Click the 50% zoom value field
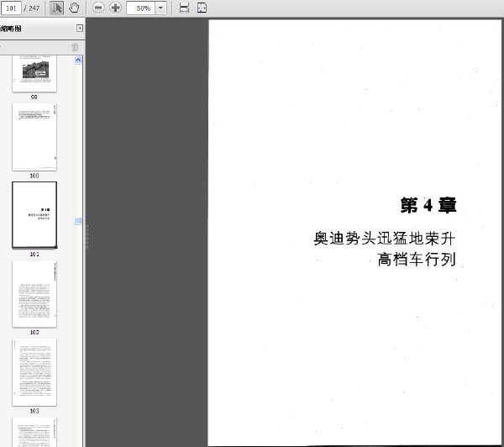Image resolution: width=504 pixels, height=447 pixels. click(141, 8)
